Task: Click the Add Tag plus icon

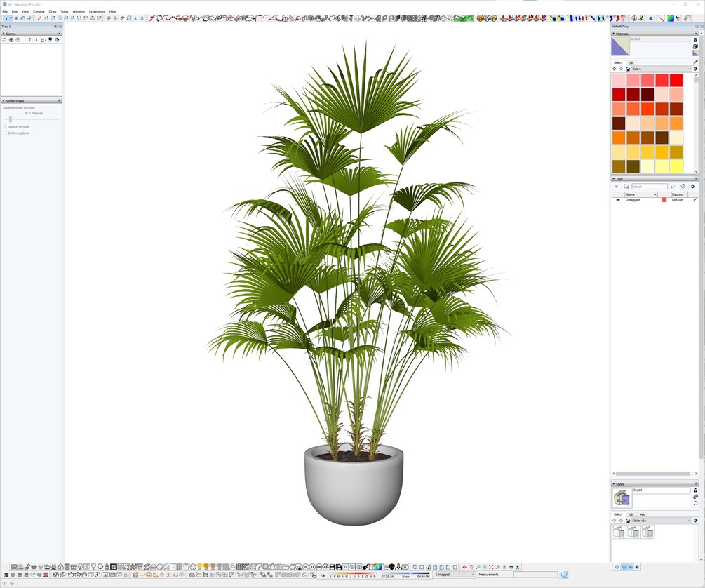Action: coord(617,186)
